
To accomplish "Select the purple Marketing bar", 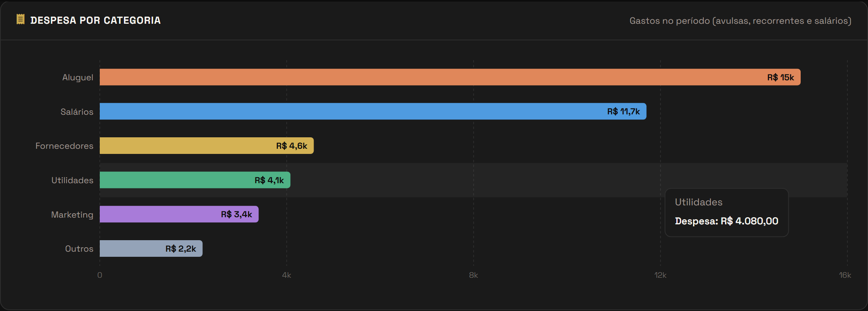I will pyautogui.click(x=179, y=214).
